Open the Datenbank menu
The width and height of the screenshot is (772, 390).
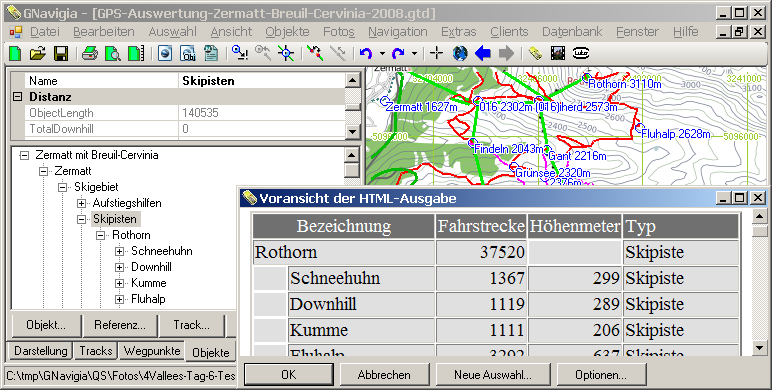[572, 32]
